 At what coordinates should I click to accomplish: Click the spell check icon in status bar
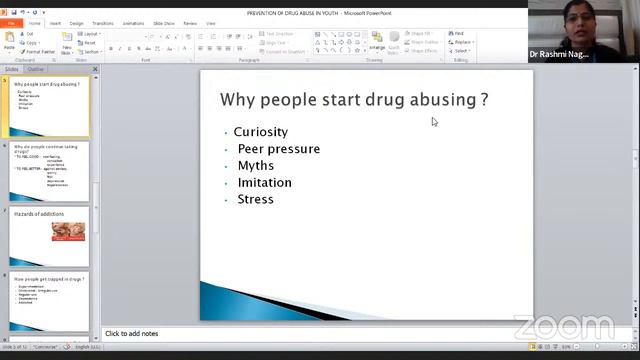click(x=67, y=347)
